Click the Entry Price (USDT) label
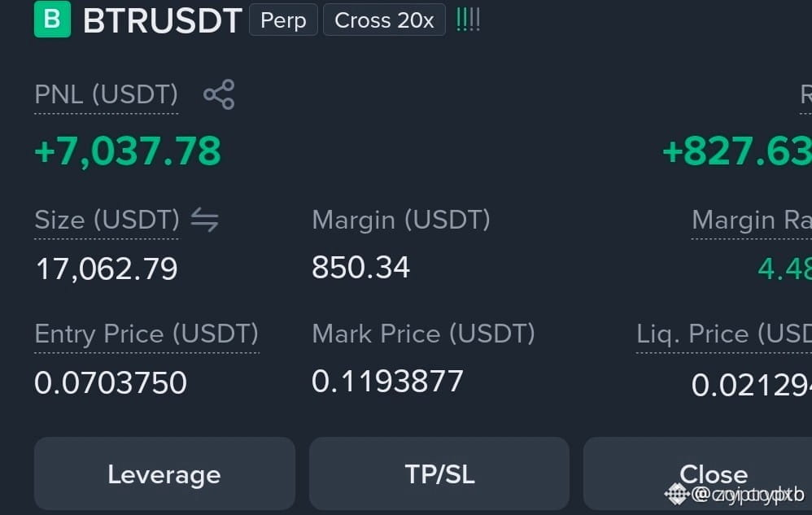Image resolution: width=812 pixels, height=515 pixels. click(146, 334)
